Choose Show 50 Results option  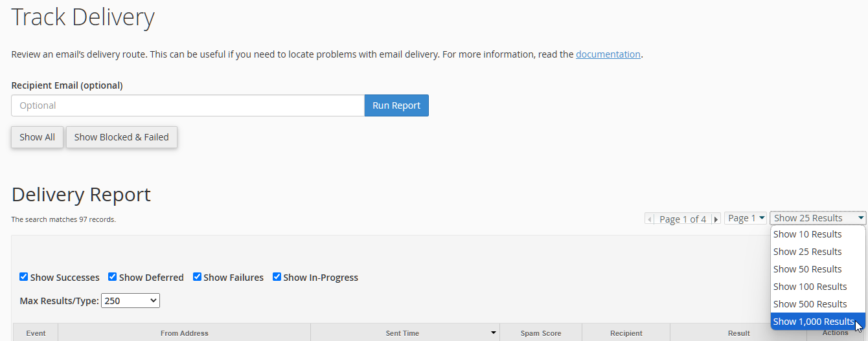(x=817, y=269)
